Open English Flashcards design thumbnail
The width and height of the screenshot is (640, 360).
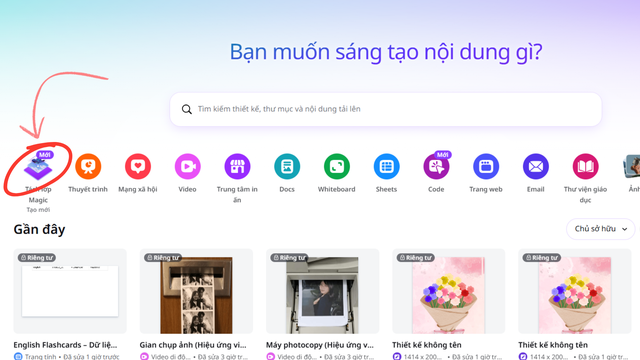tap(70, 291)
